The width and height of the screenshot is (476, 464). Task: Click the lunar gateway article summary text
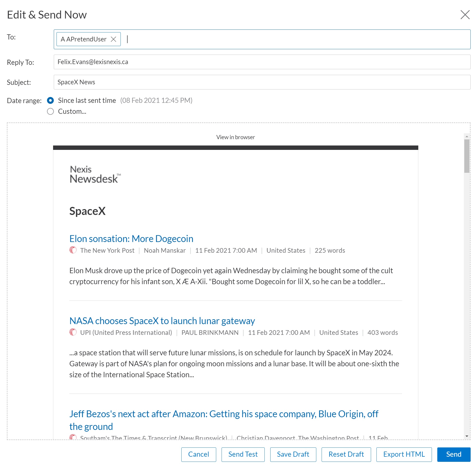point(234,363)
